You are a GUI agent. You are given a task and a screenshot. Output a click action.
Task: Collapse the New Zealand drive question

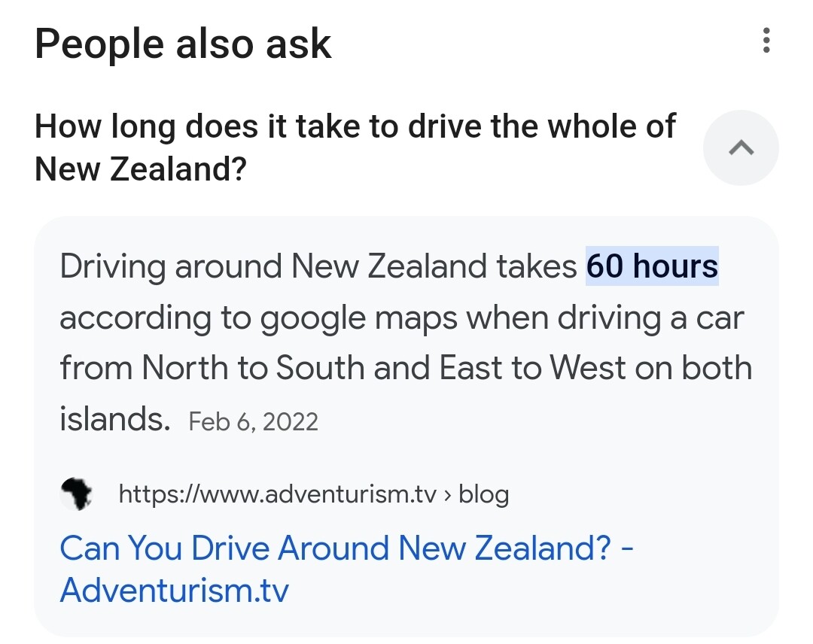[x=741, y=147]
